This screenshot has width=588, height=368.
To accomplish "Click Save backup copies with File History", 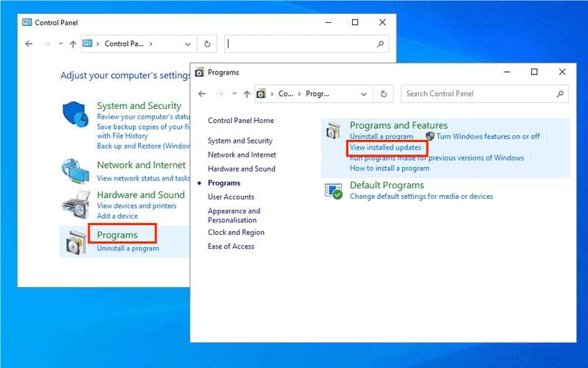I will point(143,132).
